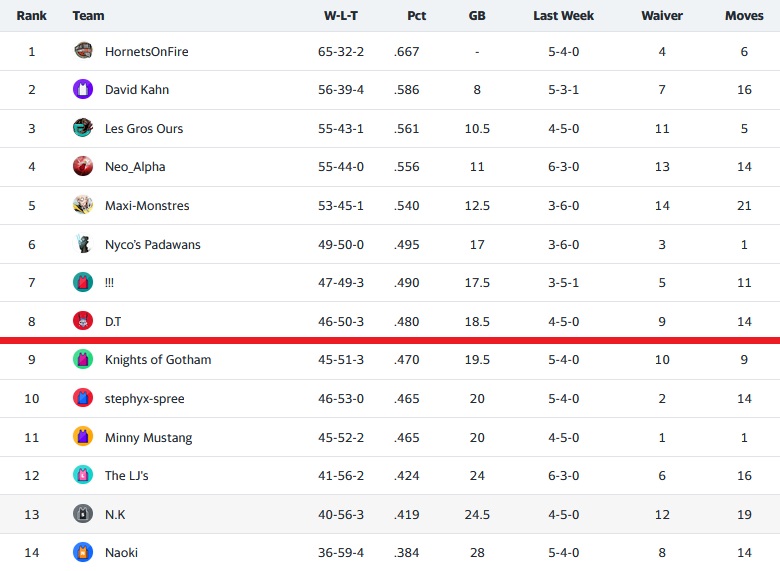This screenshot has height=571, width=780.
Task: Sort standings by the Pct column header
Action: click(x=416, y=16)
